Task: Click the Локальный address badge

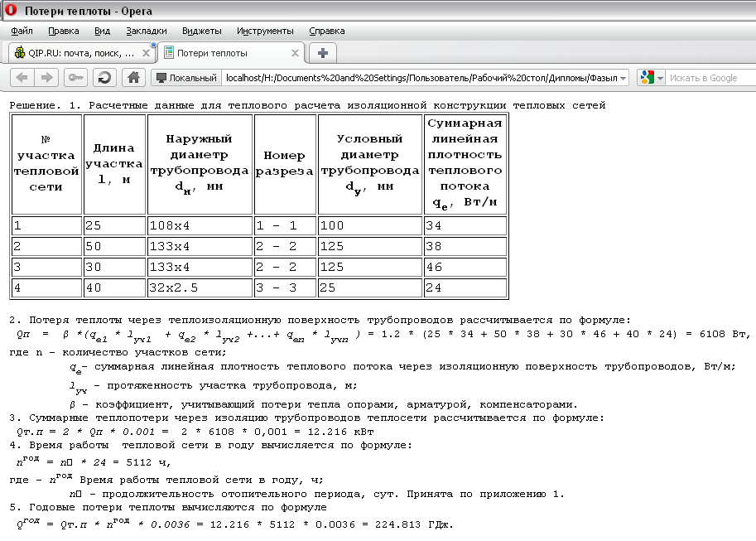Action: (x=186, y=78)
